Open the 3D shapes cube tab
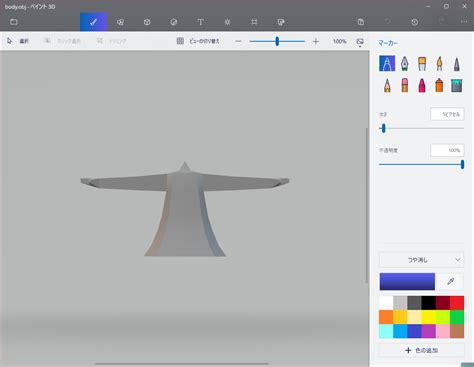 coord(147,22)
